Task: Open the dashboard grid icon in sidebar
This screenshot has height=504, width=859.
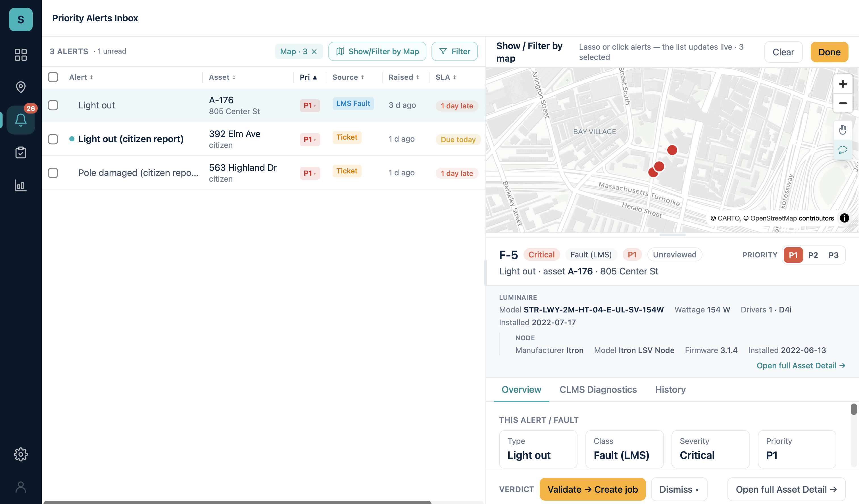Action: (21, 55)
